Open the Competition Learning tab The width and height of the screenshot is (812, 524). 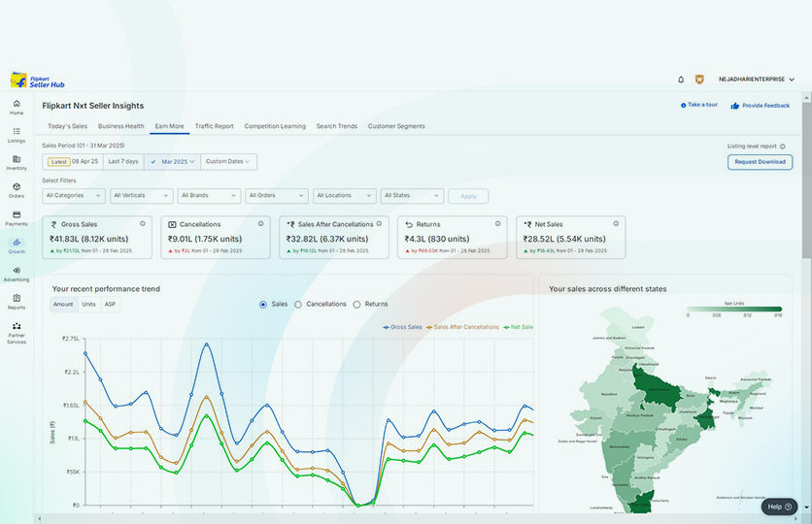275,126
